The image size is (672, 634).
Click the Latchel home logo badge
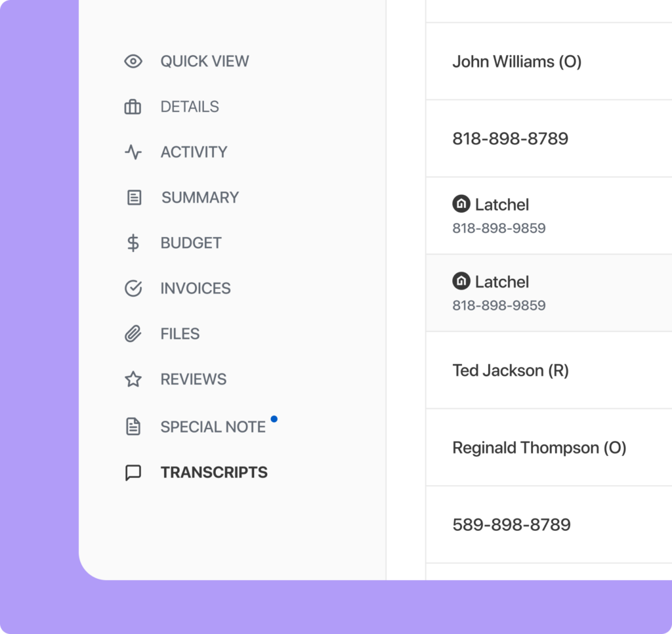461,204
